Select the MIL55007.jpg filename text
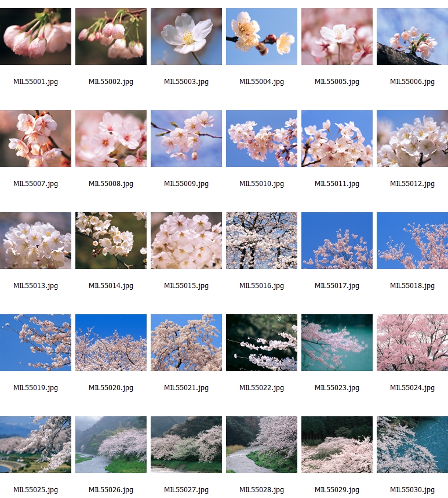Image resolution: width=448 pixels, height=498 pixels. [x=35, y=184]
